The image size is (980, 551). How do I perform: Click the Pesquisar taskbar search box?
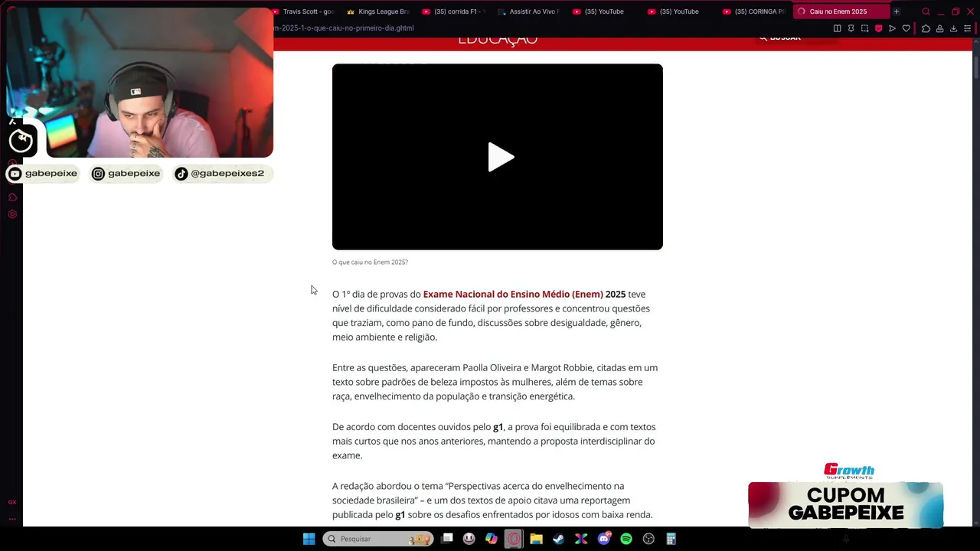pos(379,539)
